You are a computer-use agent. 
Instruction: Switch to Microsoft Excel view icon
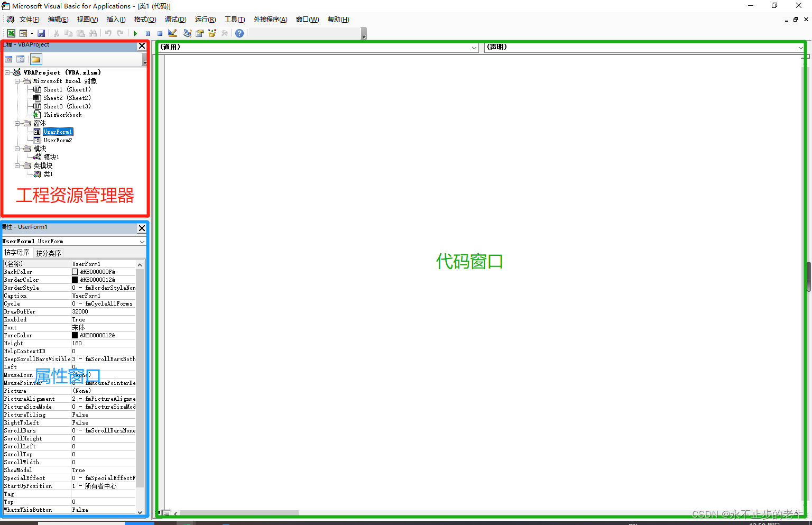point(11,33)
